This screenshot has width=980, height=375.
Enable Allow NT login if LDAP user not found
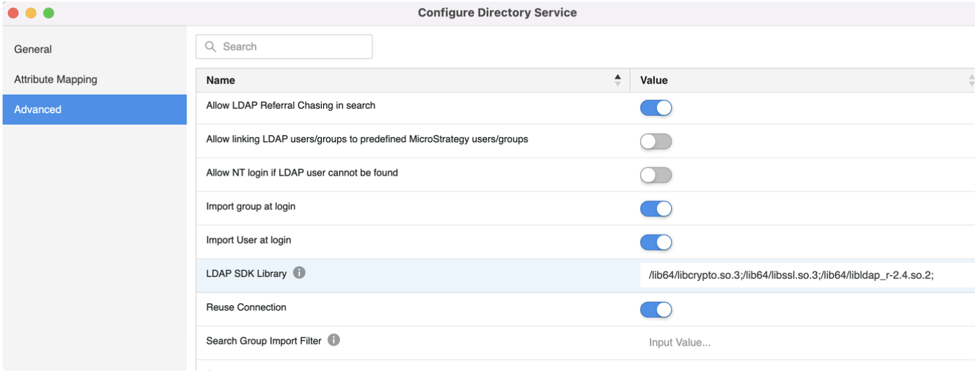coord(656,175)
